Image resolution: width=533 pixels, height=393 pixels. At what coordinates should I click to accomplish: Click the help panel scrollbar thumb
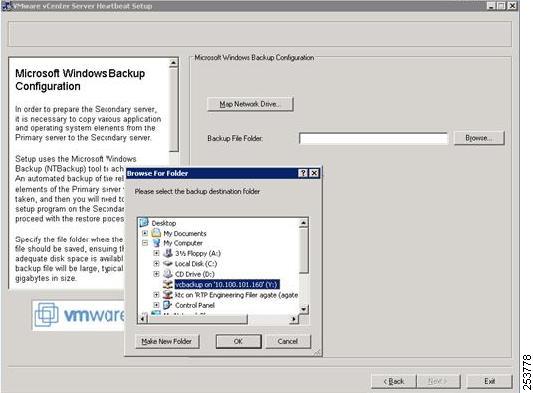tap(173, 109)
